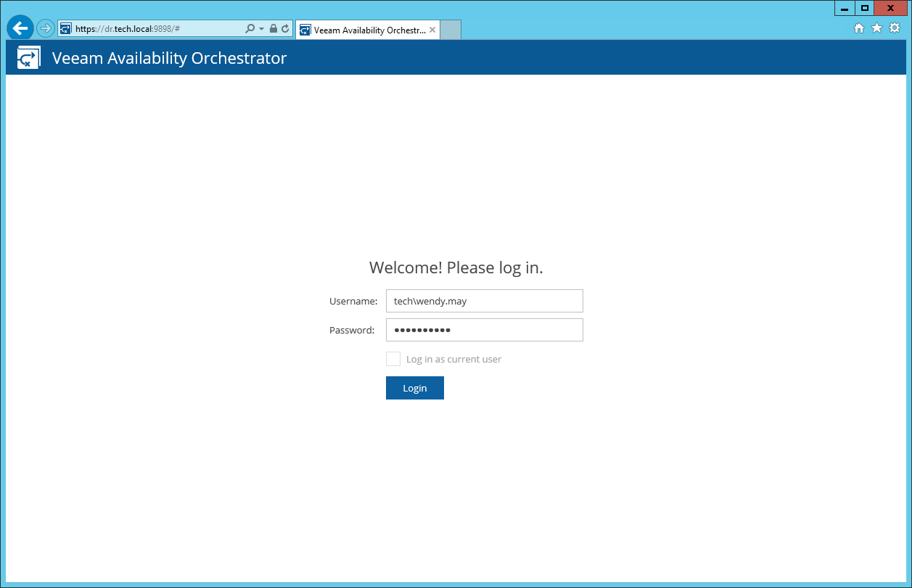Image resolution: width=912 pixels, height=588 pixels.
Task: Open the address bar dropdown arrow
Action: tap(261, 29)
